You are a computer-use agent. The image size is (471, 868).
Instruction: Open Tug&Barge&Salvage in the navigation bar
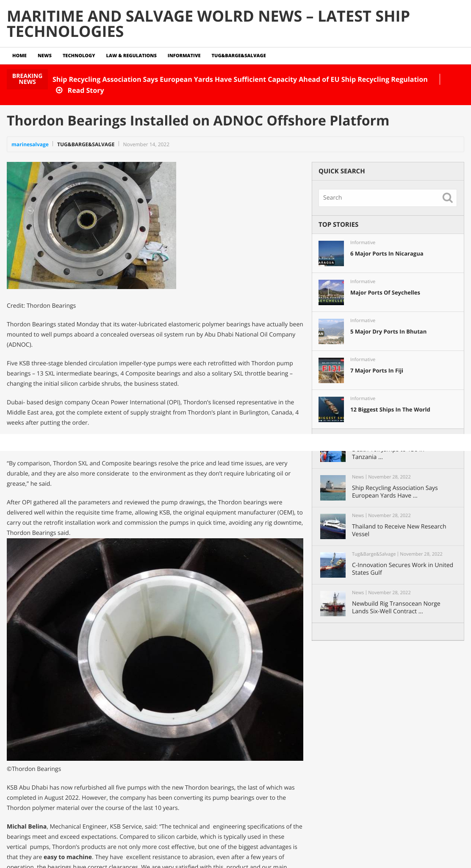click(239, 56)
